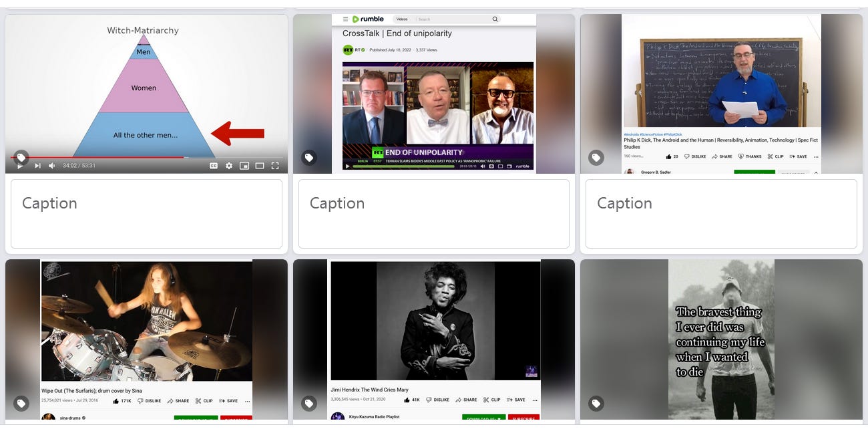Click the Caption field under the CrossTalk image
868x431 pixels.
point(434,214)
